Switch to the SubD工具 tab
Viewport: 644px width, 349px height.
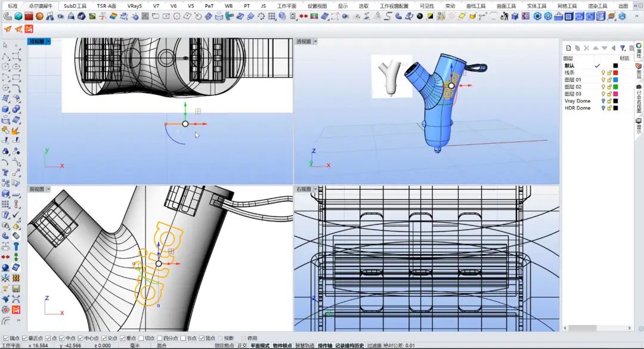75,5
